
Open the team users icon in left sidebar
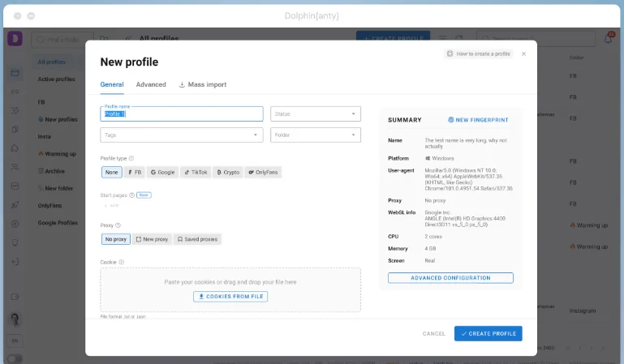point(15,167)
